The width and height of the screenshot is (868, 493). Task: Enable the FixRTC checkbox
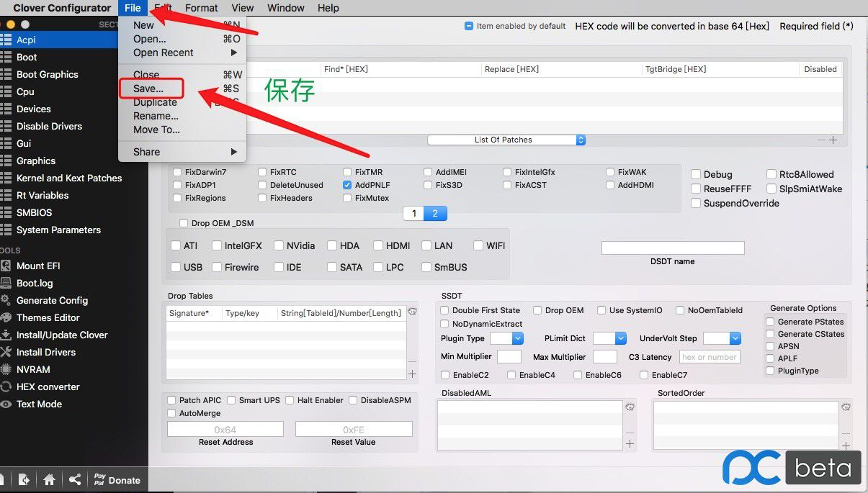click(x=262, y=172)
